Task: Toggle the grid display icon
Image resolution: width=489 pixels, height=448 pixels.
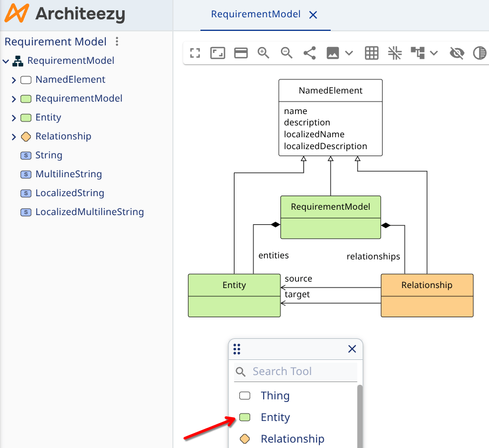Action: (372, 53)
